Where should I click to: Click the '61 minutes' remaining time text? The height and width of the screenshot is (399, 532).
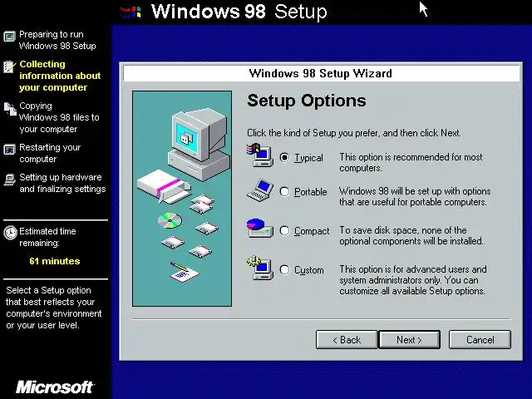pyautogui.click(x=55, y=261)
